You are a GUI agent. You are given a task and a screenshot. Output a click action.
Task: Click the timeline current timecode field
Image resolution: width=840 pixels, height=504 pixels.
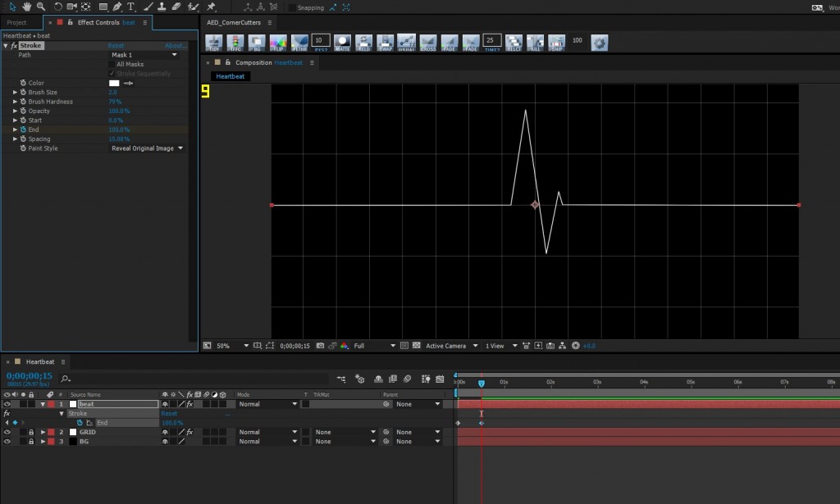click(x=30, y=376)
